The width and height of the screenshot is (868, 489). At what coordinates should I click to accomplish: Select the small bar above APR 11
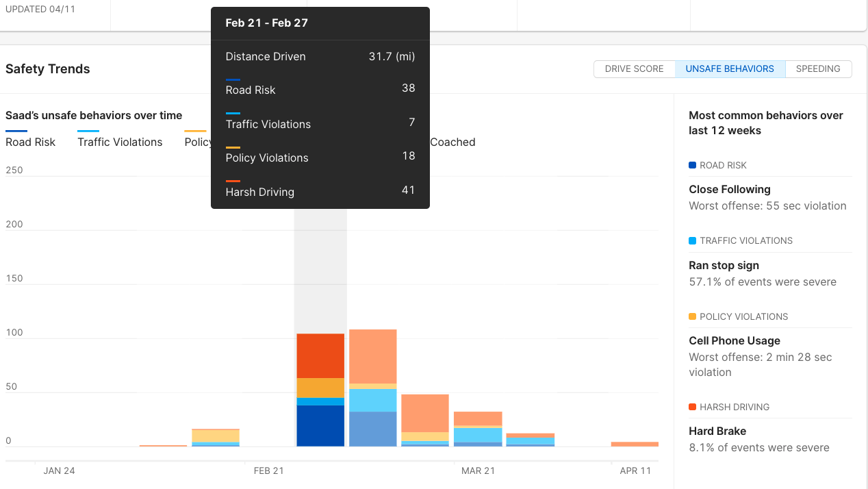pos(635,444)
